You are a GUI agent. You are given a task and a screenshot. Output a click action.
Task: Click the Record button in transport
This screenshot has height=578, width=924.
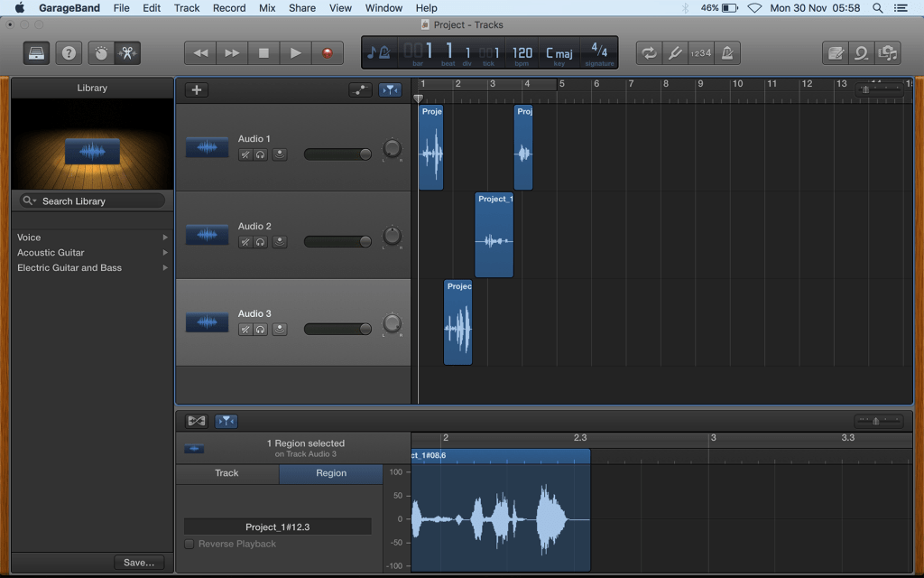point(327,53)
